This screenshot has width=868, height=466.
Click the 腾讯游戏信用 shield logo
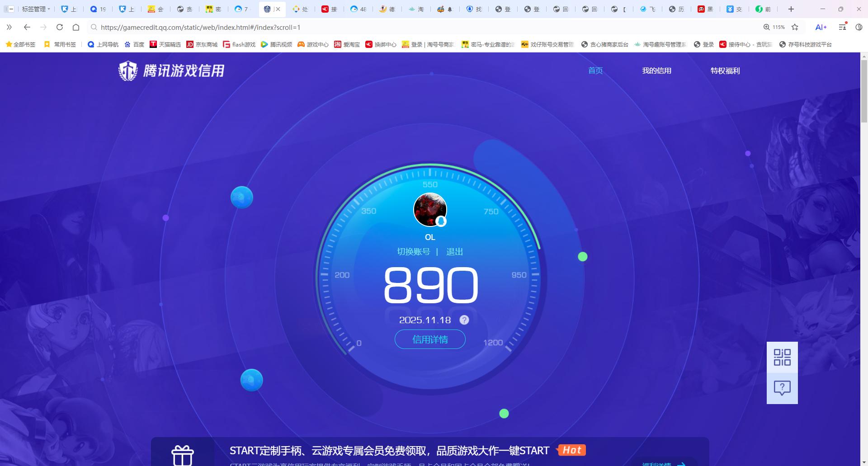pos(127,71)
